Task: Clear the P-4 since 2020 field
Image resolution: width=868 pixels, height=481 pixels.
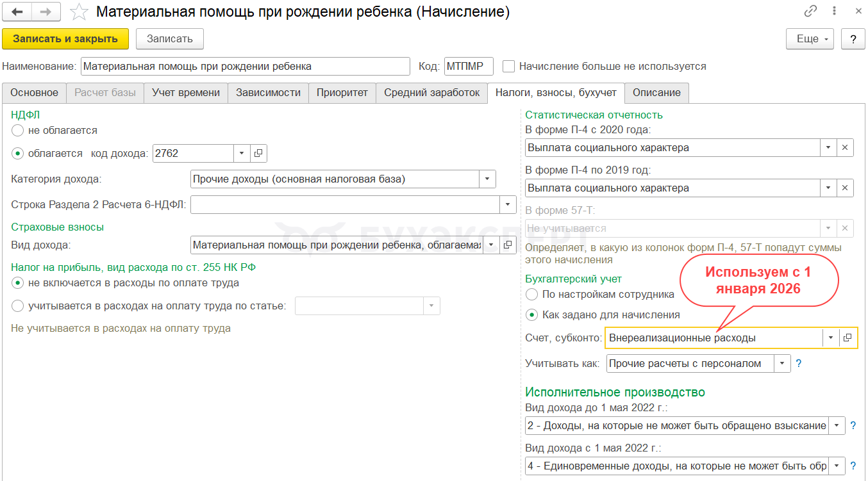Action: (845, 147)
